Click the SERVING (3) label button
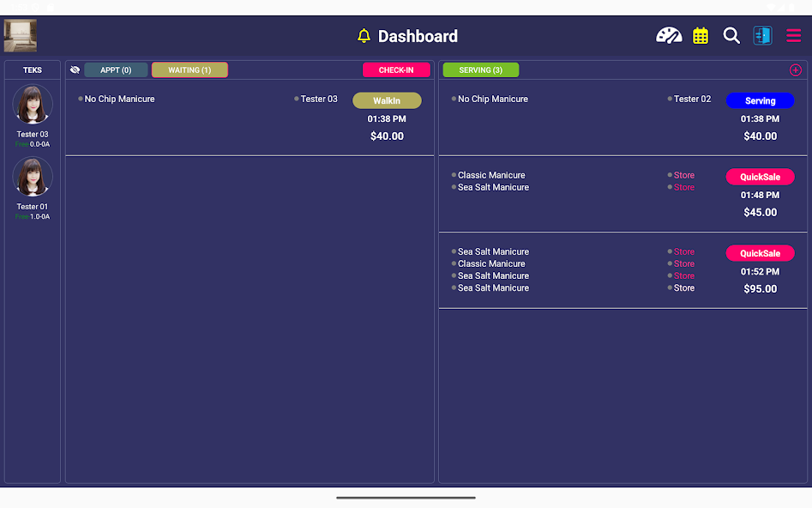812x508 pixels. click(480, 70)
